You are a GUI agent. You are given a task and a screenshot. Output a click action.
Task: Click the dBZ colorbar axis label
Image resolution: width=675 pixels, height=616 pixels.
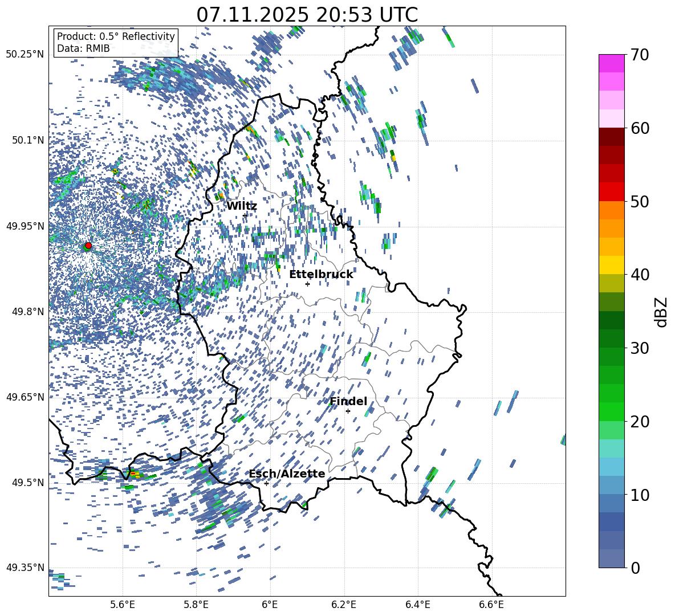point(661,311)
